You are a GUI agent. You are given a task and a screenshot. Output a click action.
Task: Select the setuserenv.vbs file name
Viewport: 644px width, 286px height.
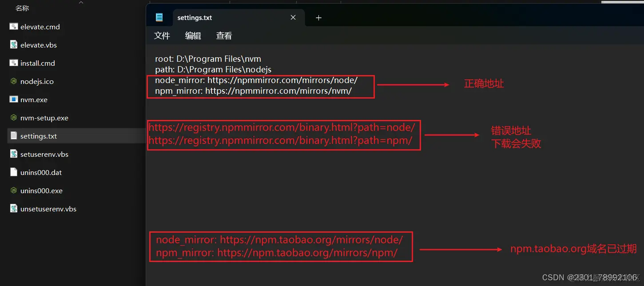pyautogui.click(x=44, y=154)
